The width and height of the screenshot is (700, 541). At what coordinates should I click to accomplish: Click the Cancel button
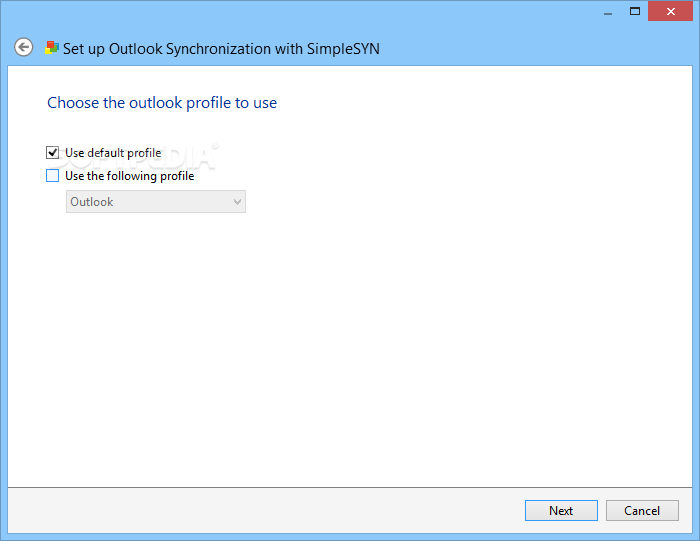coord(642,510)
